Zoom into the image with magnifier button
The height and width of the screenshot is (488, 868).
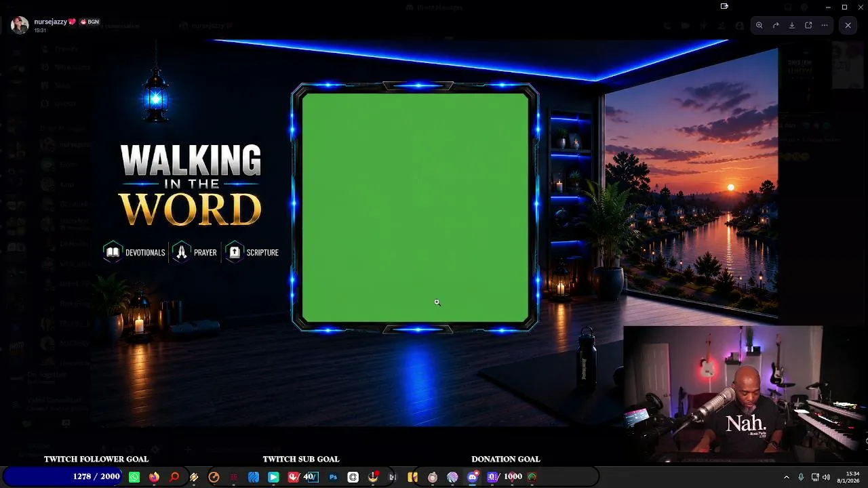759,25
